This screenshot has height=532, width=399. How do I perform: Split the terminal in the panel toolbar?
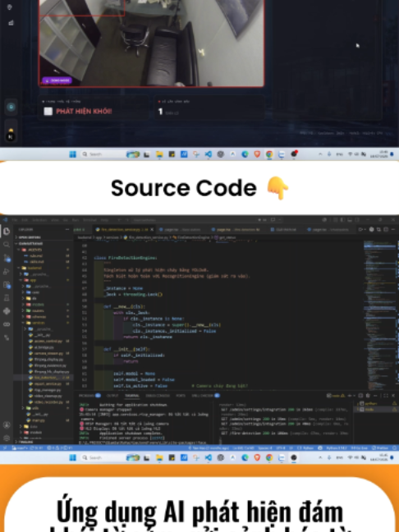point(360,396)
